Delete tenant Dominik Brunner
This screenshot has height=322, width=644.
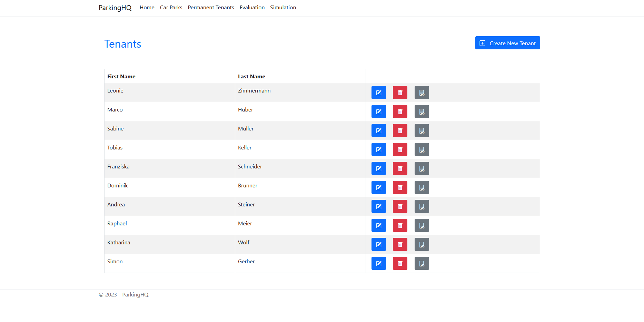400,187
